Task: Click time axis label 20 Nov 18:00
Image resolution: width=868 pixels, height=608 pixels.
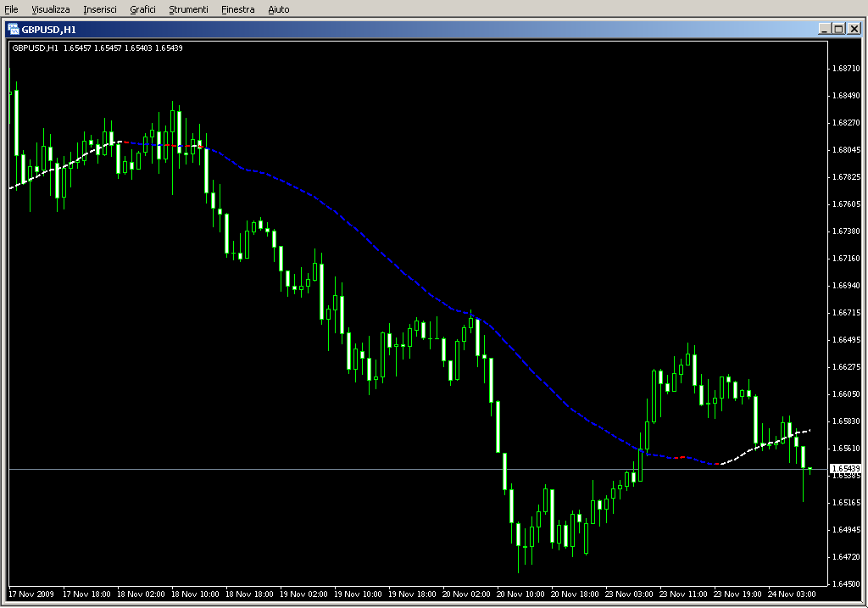Action: pyautogui.click(x=575, y=594)
